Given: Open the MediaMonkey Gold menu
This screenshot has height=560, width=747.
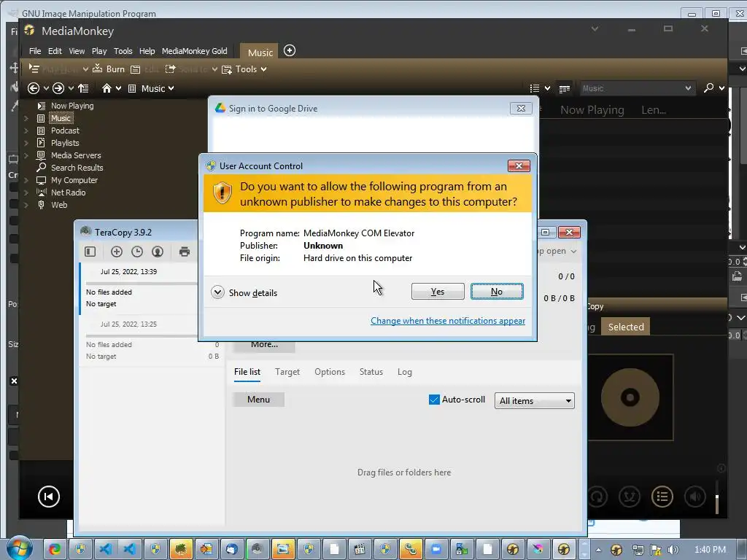Looking at the screenshot, I should point(194,51).
